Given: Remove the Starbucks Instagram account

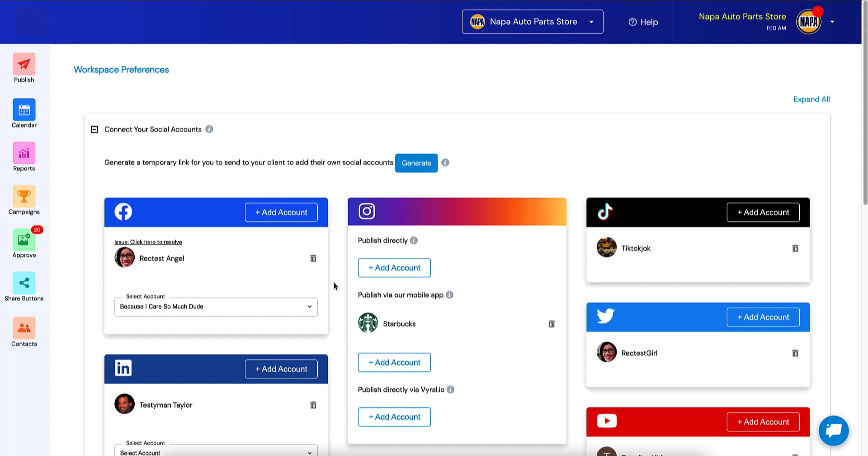Looking at the screenshot, I should click(552, 323).
